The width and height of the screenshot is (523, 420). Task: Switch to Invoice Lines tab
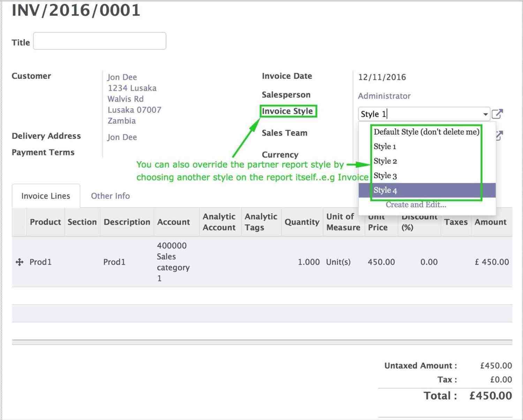tap(46, 196)
